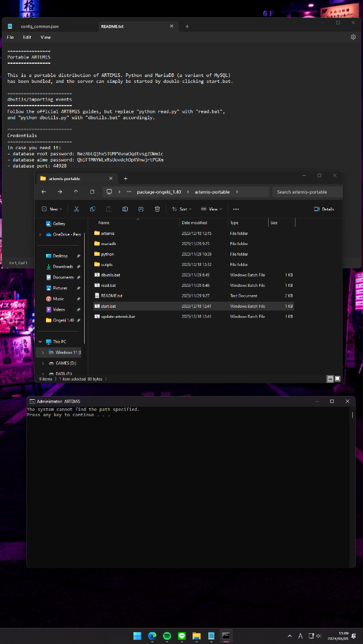Click the Delete trash icon in Explorer
363x644 pixels.
(157, 209)
